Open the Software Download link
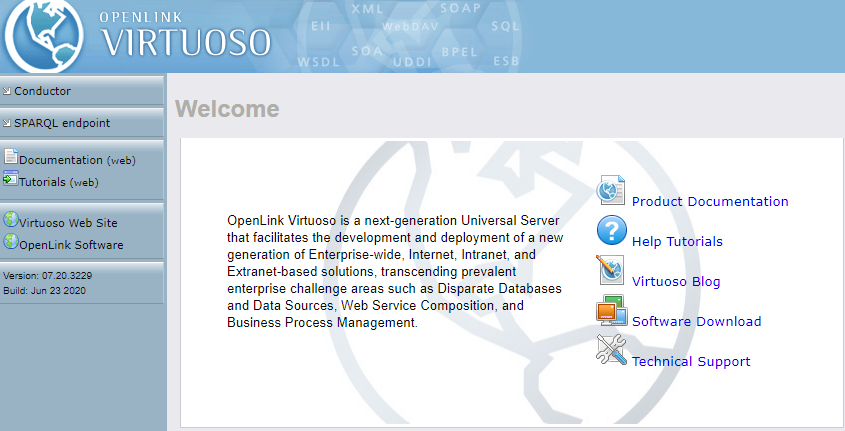 (x=696, y=322)
